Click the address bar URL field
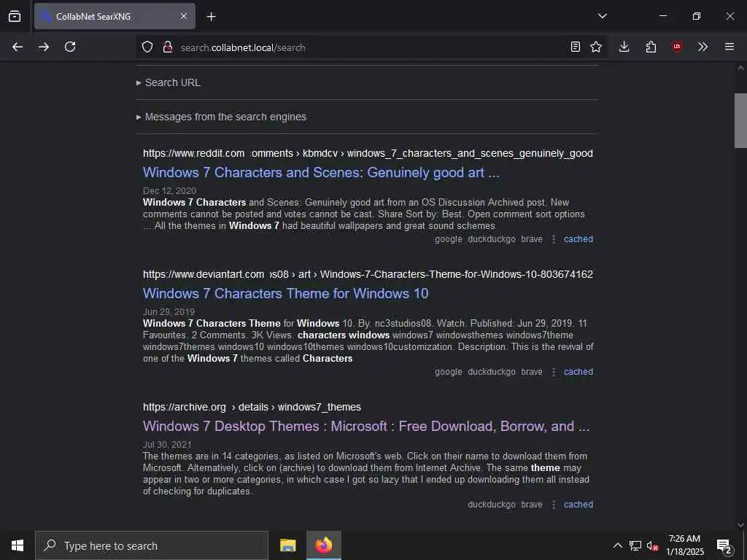Image resolution: width=747 pixels, height=560 pixels. pos(371,47)
